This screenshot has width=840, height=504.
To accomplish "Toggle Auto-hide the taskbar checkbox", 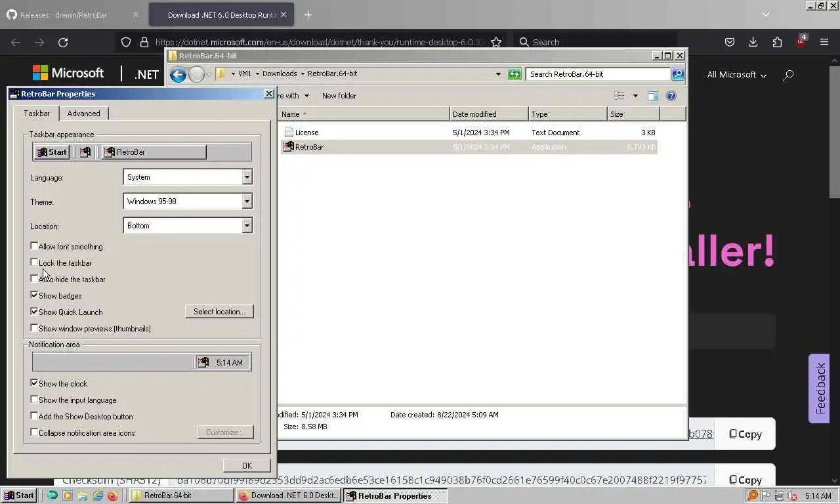I will coord(34,279).
